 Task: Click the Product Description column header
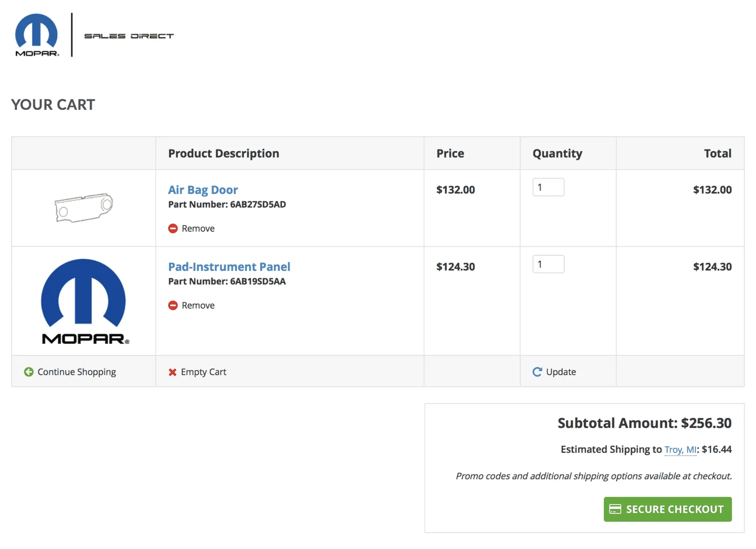(x=223, y=153)
